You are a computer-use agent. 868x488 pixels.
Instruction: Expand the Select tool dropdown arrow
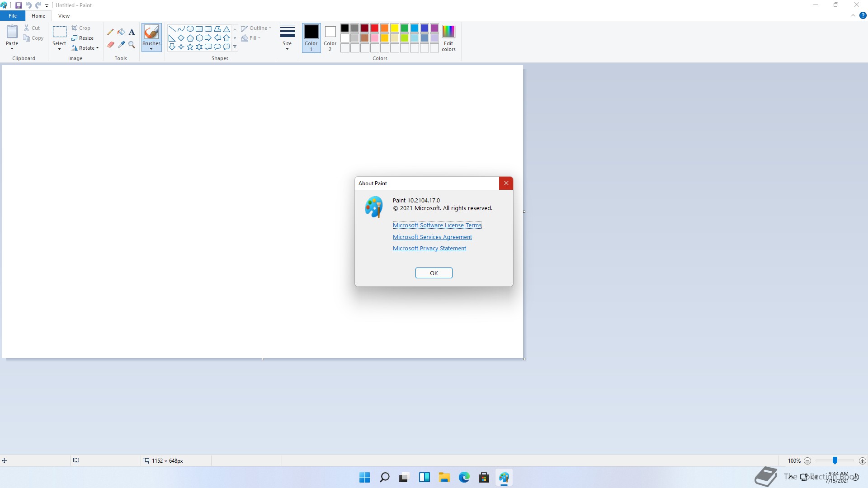pyautogui.click(x=59, y=49)
